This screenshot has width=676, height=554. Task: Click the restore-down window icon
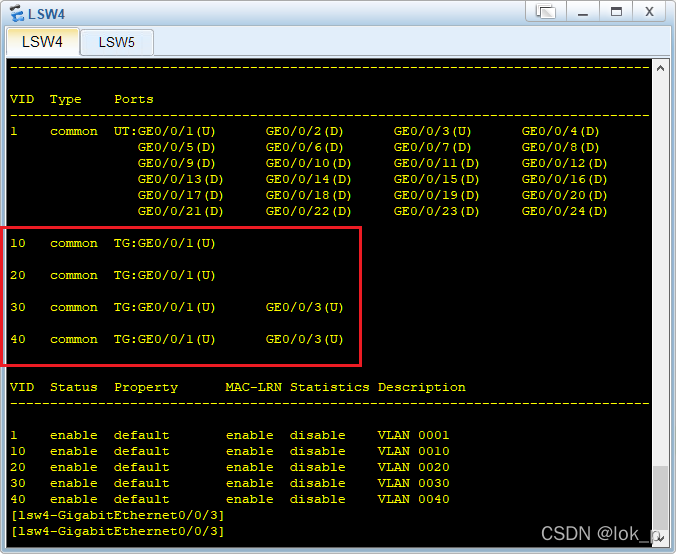tap(546, 12)
